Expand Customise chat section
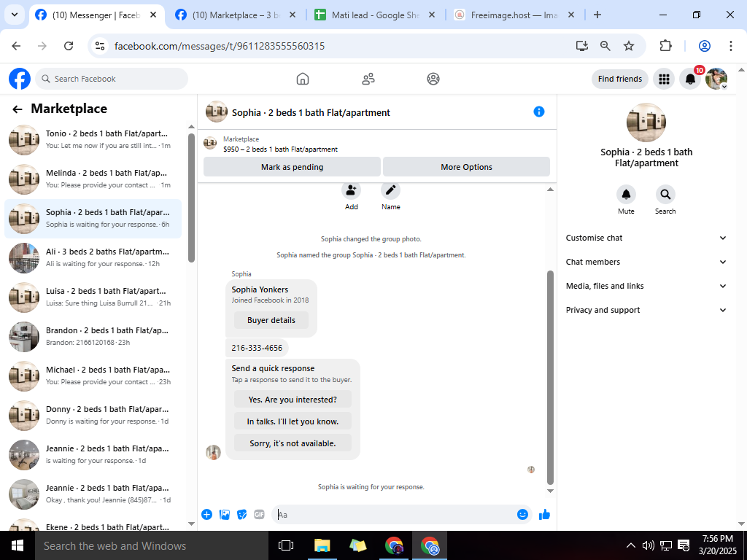The image size is (747, 560). click(646, 238)
